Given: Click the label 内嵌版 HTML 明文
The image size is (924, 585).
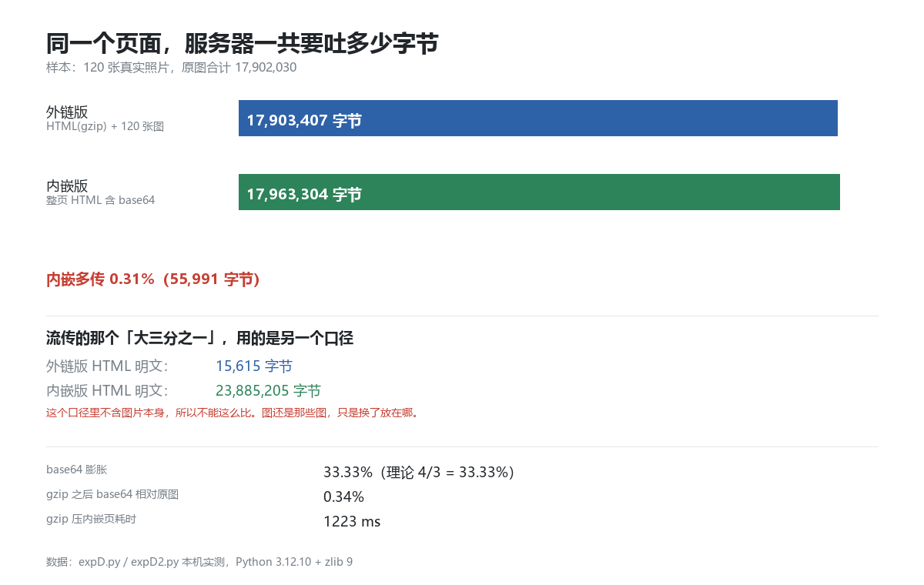Looking at the screenshot, I should (x=107, y=391).
